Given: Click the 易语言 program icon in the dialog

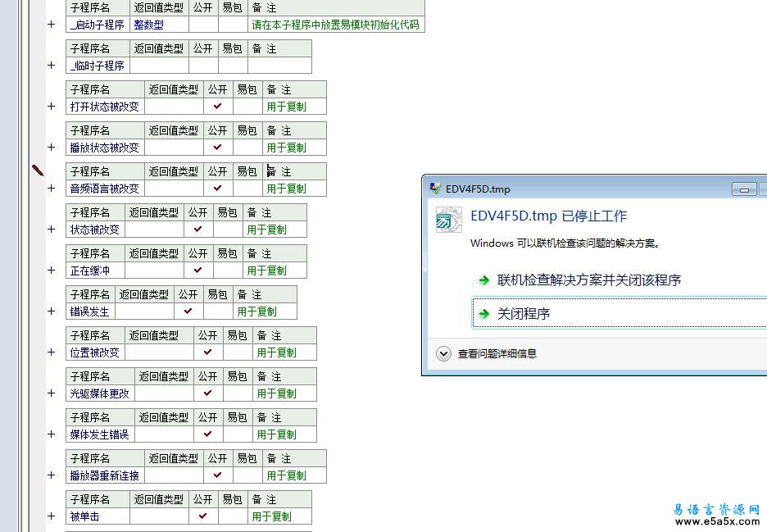Looking at the screenshot, I should pos(448,221).
